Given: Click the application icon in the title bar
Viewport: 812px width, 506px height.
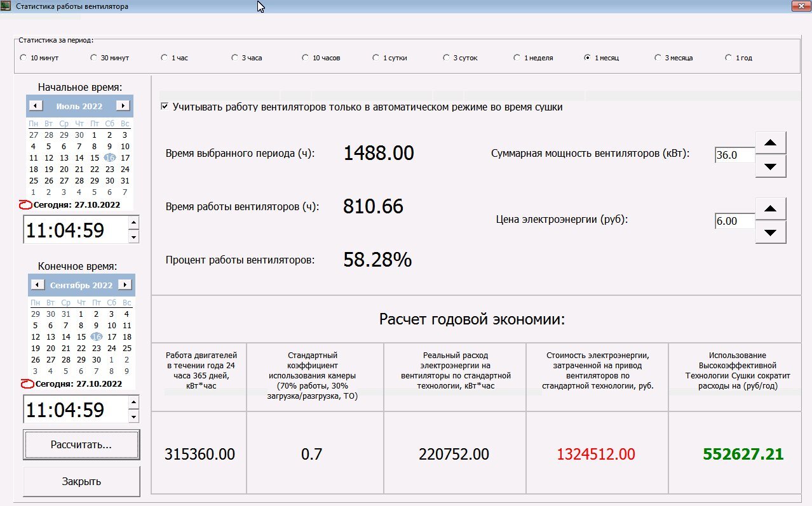Looking at the screenshot, I should (6, 6).
